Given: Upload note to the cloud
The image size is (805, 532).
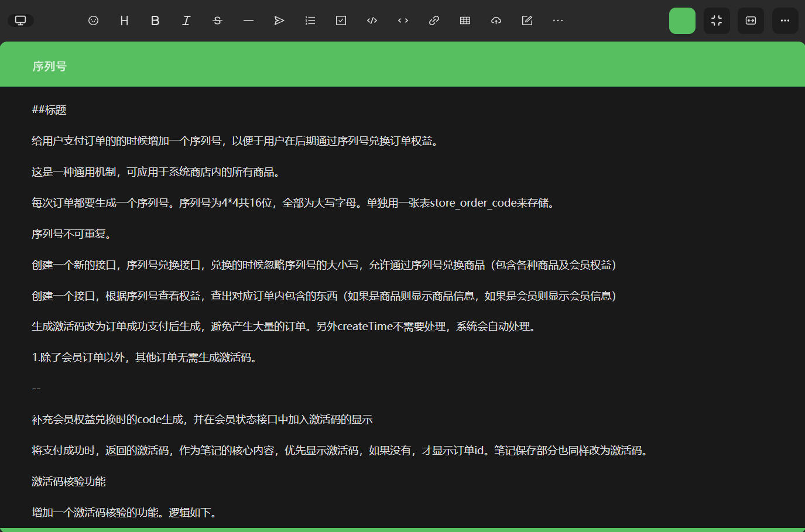Looking at the screenshot, I should click(496, 20).
